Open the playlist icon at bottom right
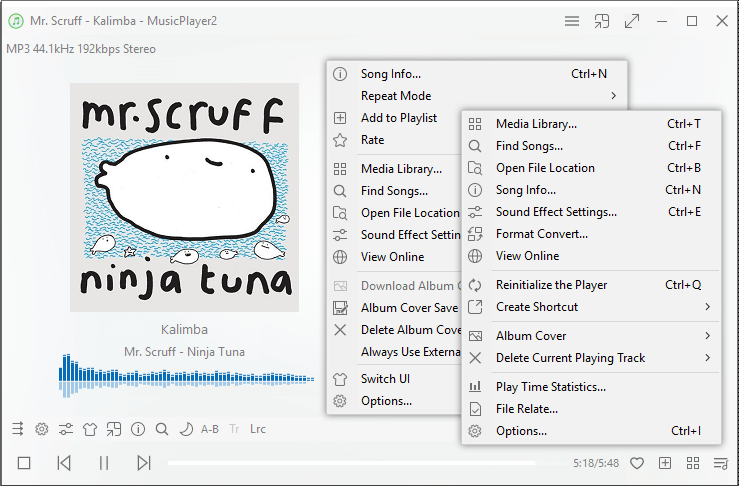 [x=720, y=463]
